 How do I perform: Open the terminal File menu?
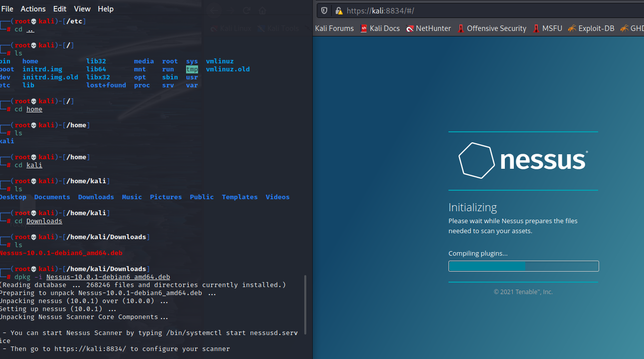(x=7, y=9)
